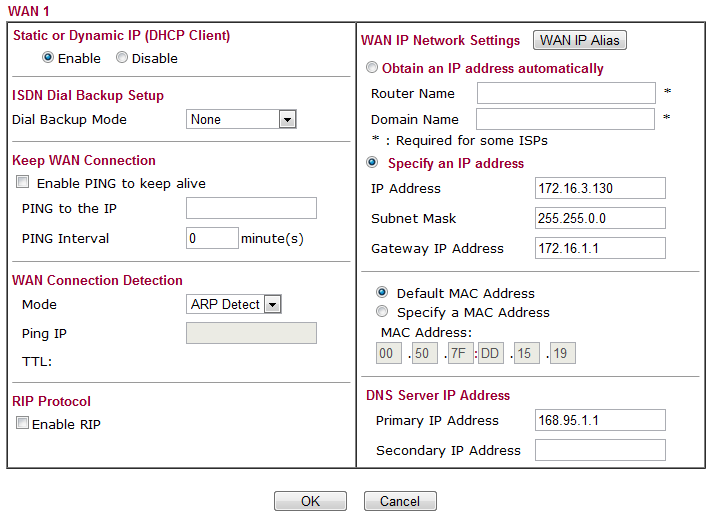Open the Dial Backup Mode dropdown
The image size is (715, 520).
242,119
